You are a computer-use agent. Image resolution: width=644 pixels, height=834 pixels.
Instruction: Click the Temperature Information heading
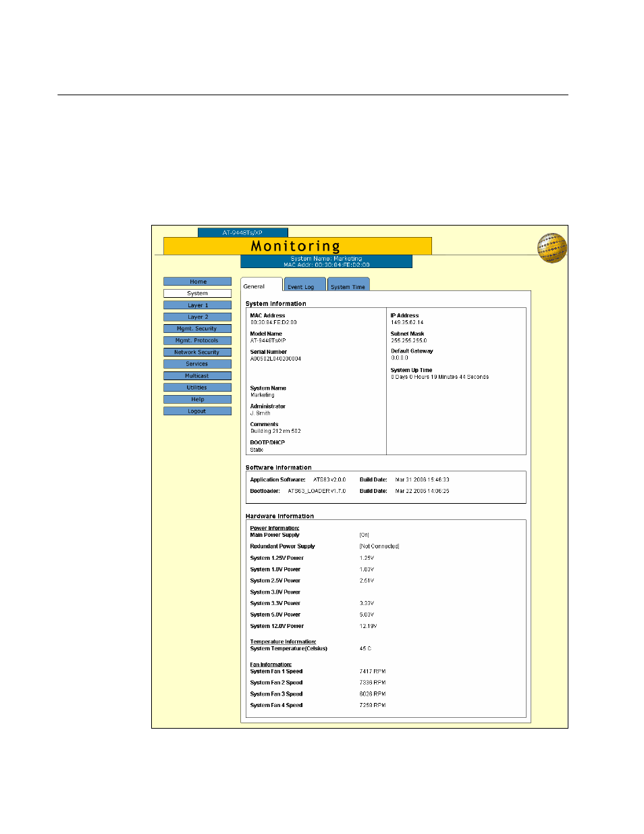pos(283,642)
